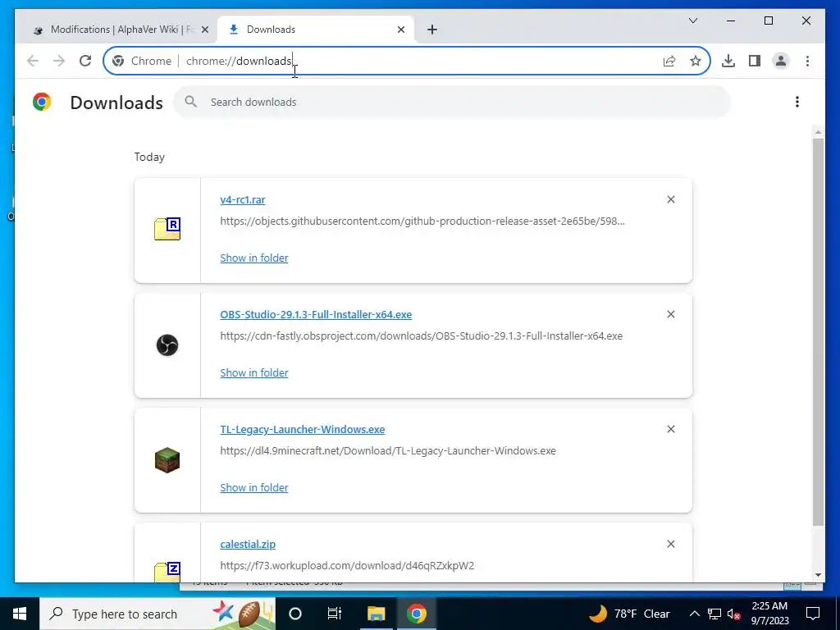Toggle the Chrome side panel

click(x=755, y=61)
